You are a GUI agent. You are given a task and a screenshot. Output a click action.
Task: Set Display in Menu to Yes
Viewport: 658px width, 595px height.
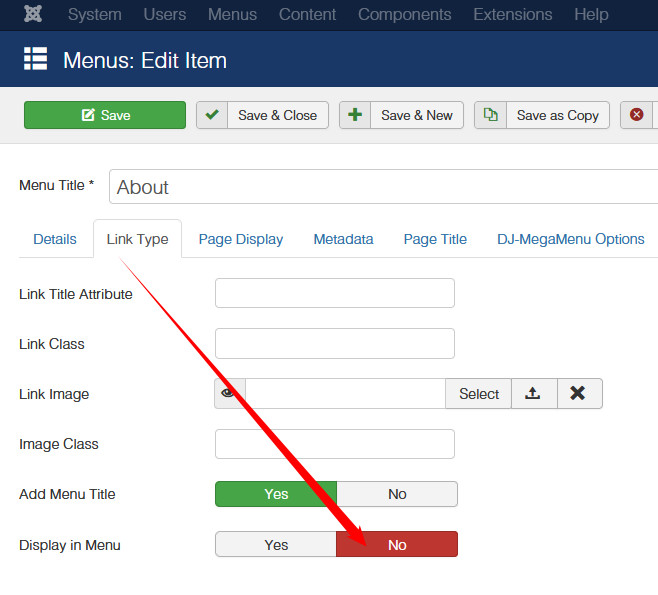[x=276, y=545]
